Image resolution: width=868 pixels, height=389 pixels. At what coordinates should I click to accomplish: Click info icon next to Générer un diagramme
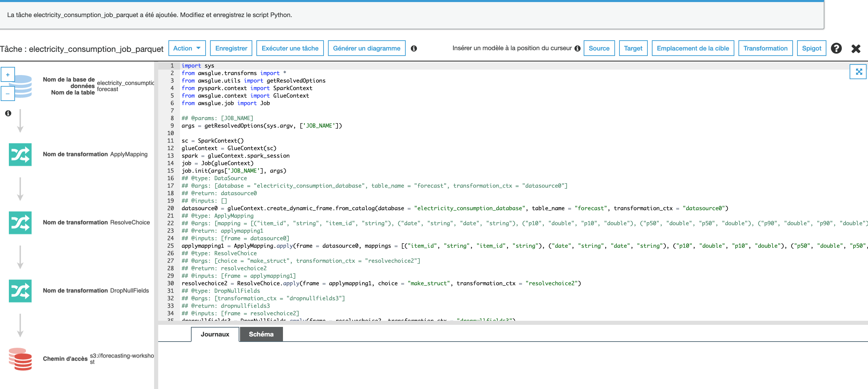point(414,48)
